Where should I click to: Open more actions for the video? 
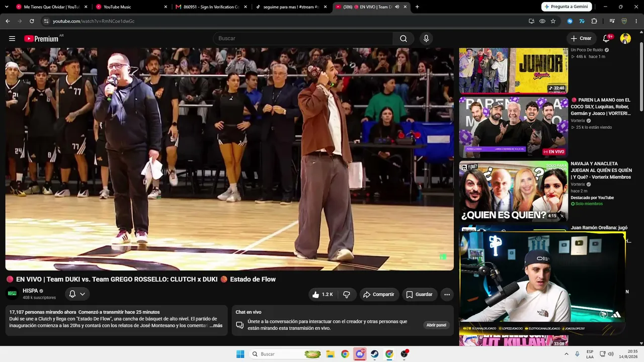[x=447, y=295]
